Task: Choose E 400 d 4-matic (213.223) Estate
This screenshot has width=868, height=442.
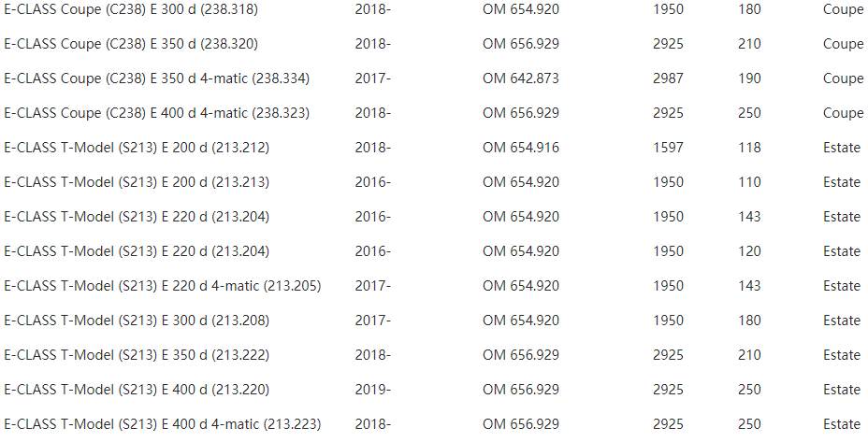Action: click(x=434, y=424)
